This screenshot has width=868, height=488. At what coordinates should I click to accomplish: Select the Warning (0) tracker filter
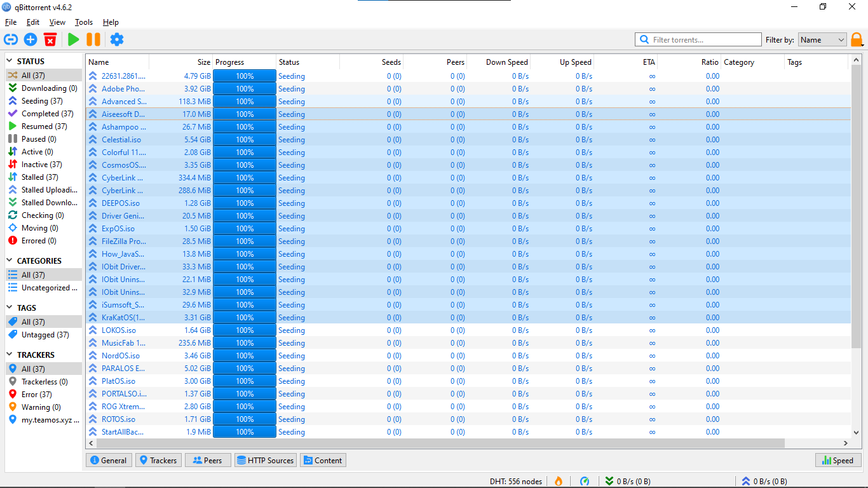[x=43, y=407]
